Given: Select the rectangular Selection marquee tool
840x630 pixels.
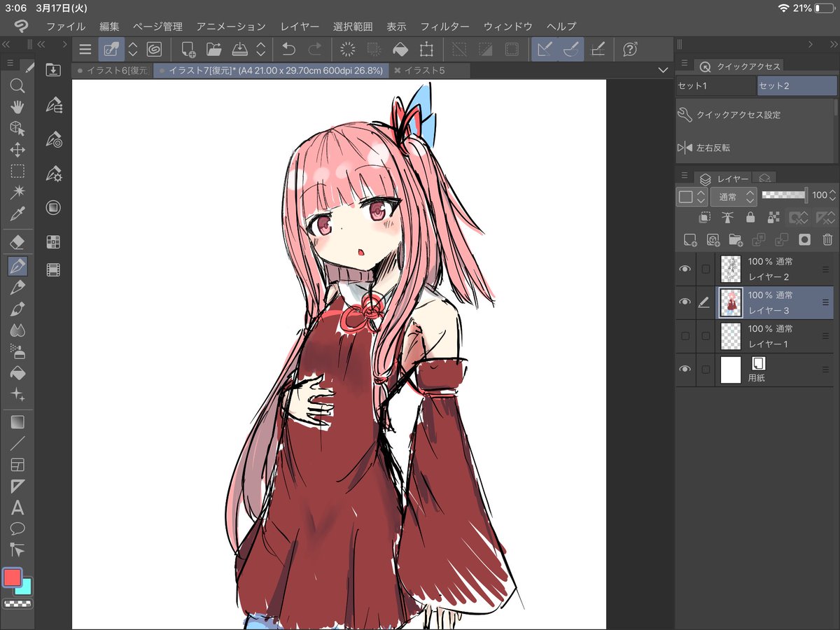Looking at the screenshot, I should click(x=17, y=171).
